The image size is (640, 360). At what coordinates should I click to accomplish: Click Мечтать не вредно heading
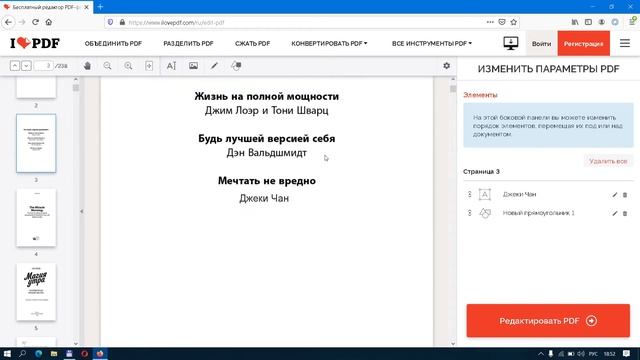[x=267, y=180]
